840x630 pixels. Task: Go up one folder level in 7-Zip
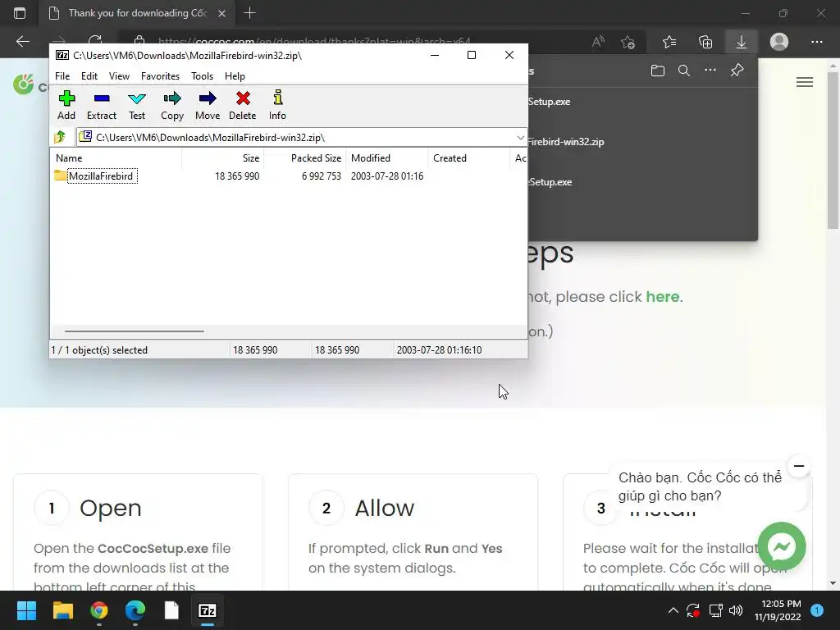[60, 137]
